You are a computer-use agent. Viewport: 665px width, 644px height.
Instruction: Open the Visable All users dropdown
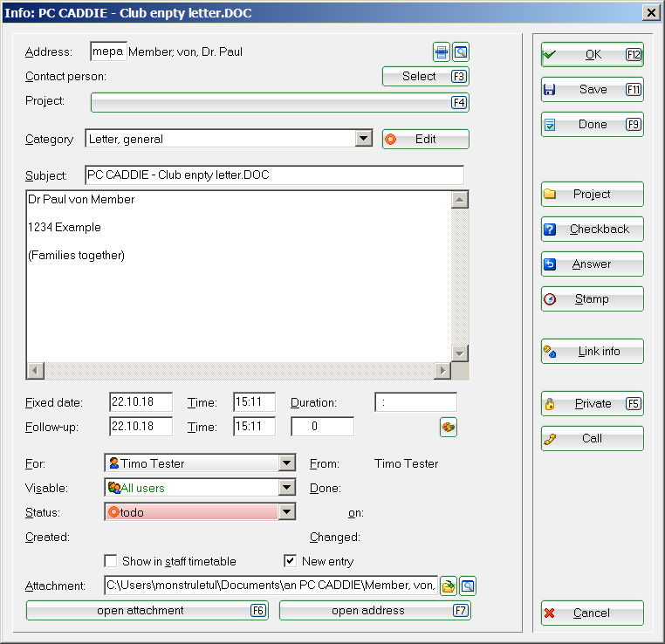point(287,488)
